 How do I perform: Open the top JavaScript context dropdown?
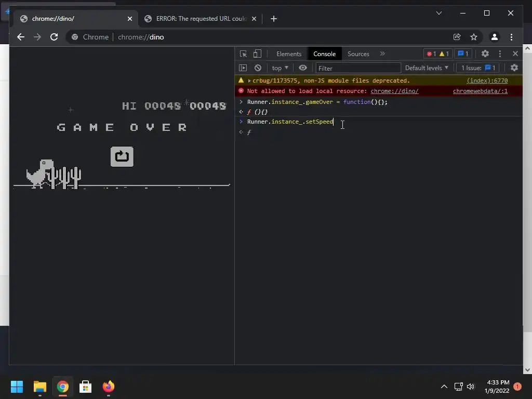pyautogui.click(x=280, y=68)
